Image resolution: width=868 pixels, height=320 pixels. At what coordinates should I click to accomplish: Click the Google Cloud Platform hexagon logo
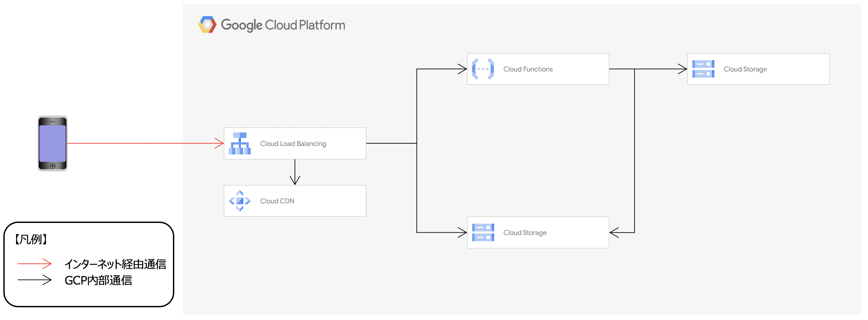pos(207,24)
